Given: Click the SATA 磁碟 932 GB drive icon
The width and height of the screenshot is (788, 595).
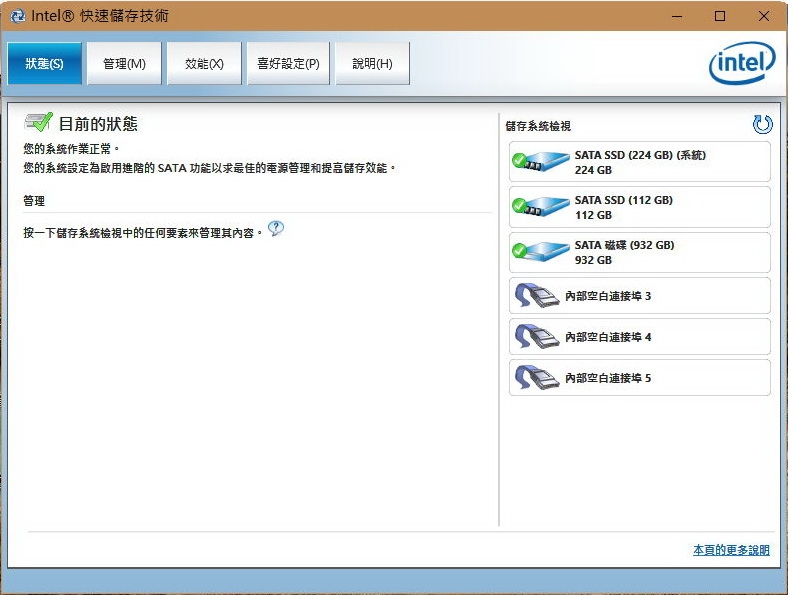Looking at the screenshot, I should pos(540,251).
